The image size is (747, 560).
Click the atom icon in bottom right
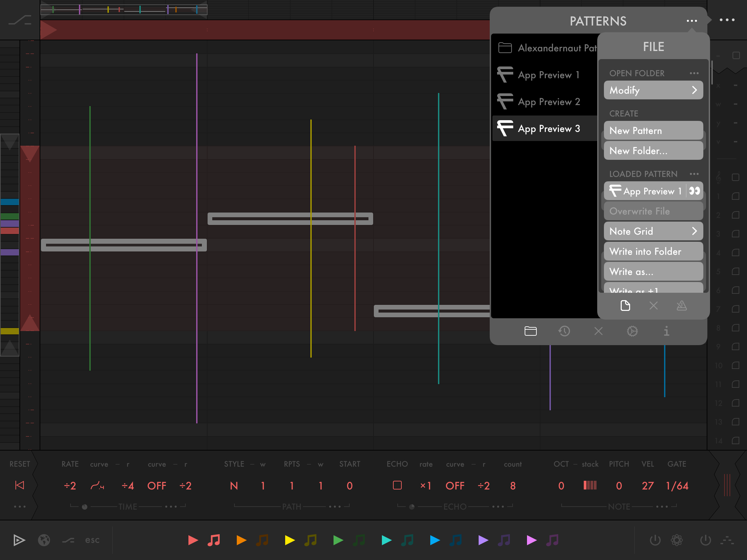point(677,540)
